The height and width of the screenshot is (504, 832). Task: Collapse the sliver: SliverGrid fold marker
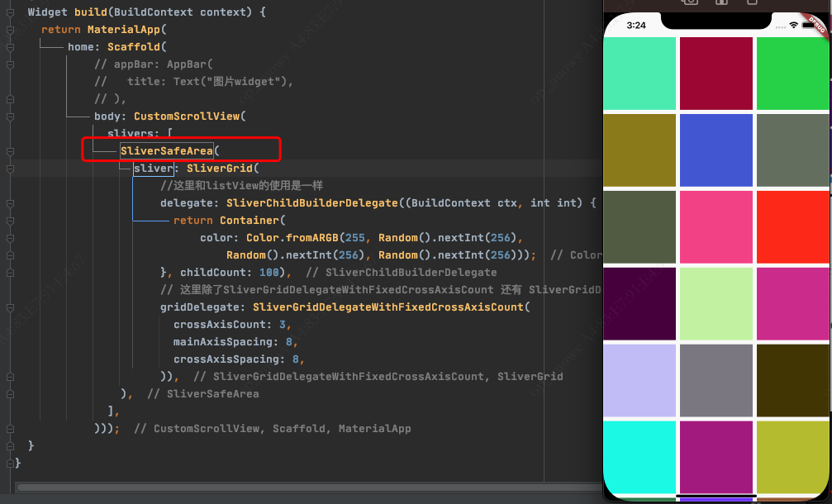point(10,169)
